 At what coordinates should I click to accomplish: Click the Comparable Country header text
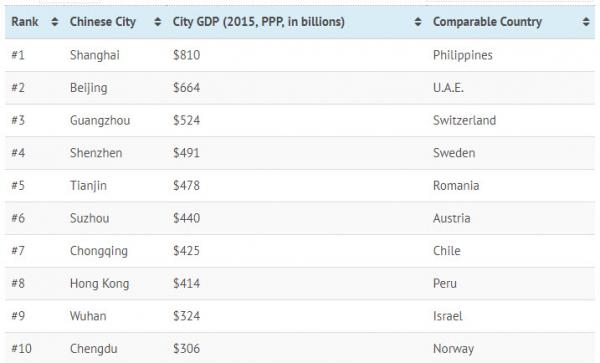pos(487,22)
